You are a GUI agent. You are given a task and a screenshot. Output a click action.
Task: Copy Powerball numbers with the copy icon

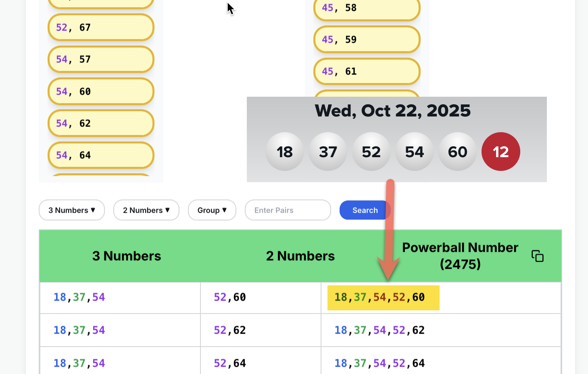537,256
